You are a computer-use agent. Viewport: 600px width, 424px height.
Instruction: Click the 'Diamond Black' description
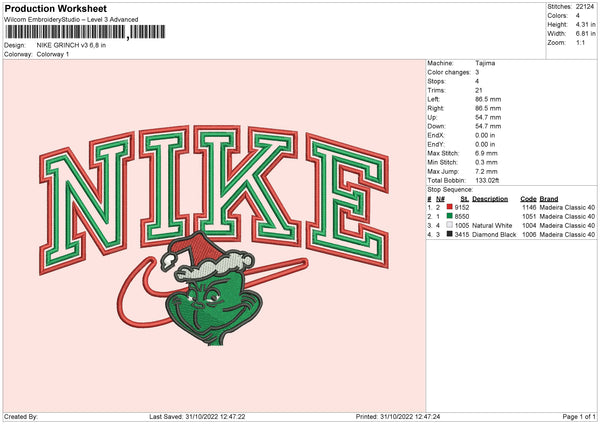(x=494, y=235)
